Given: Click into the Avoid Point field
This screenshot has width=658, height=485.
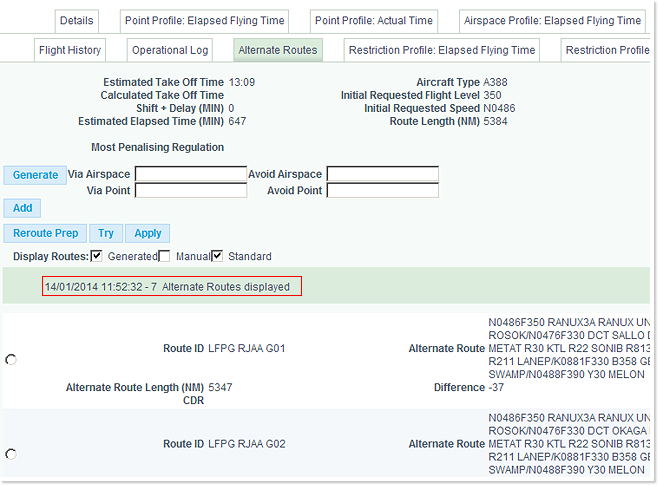Looking at the screenshot, I should [x=382, y=190].
